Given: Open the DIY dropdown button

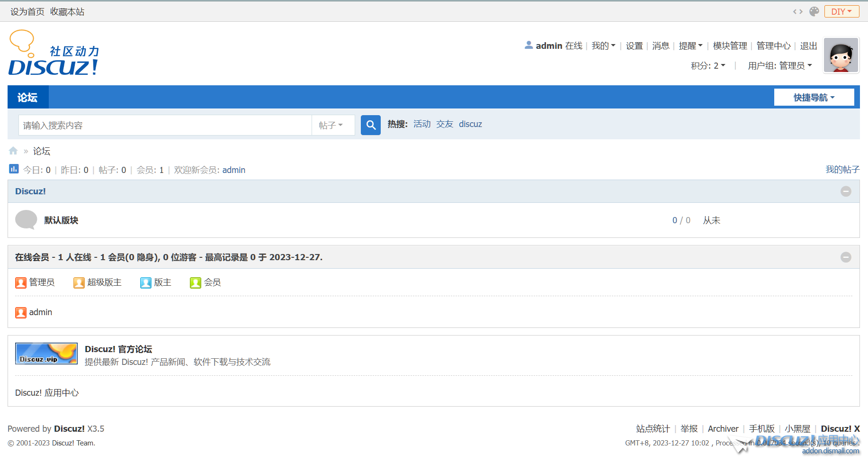Looking at the screenshot, I should pos(841,11).
